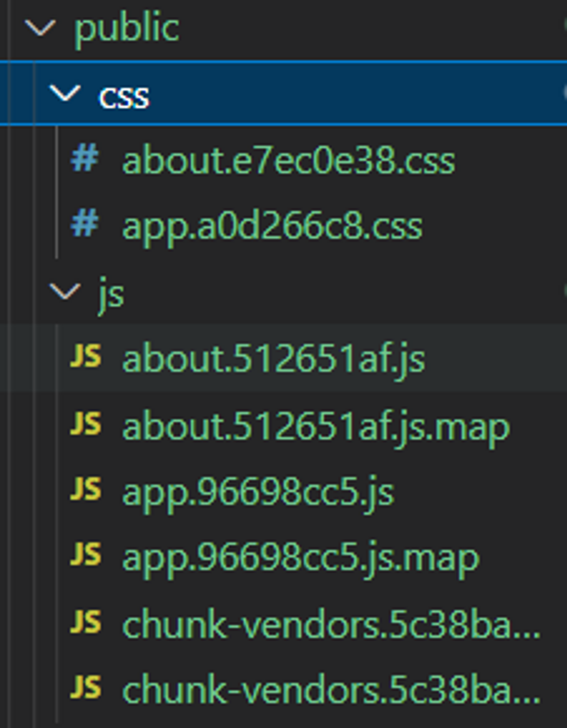Collapse the public folder chevron
This screenshot has height=728, width=567.
click(40, 28)
